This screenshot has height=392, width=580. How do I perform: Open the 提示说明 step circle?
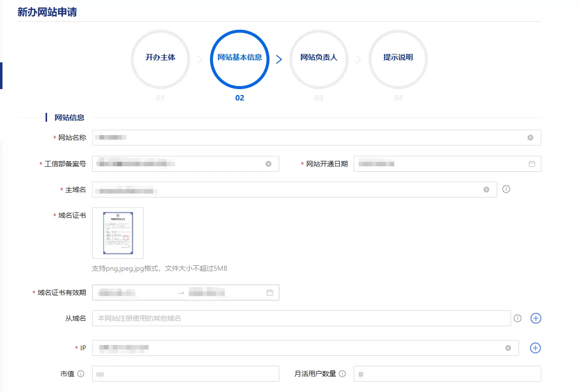pyautogui.click(x=398, y=59)
